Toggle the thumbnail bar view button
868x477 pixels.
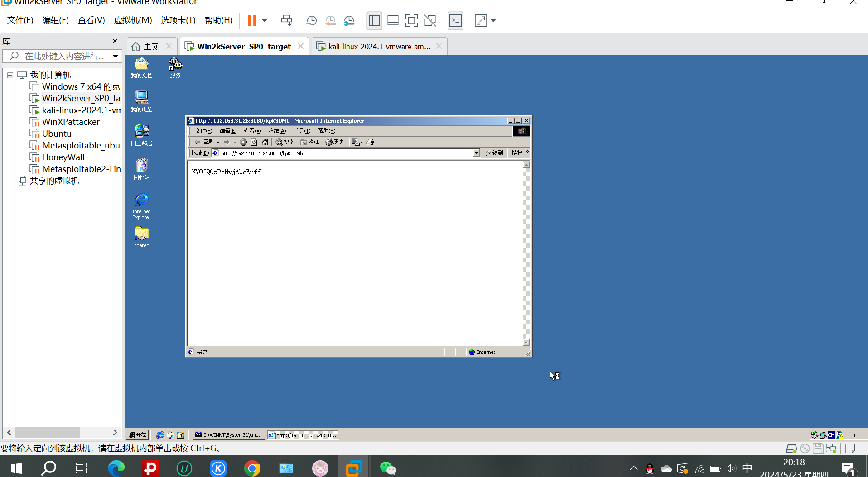pos(393,20)
